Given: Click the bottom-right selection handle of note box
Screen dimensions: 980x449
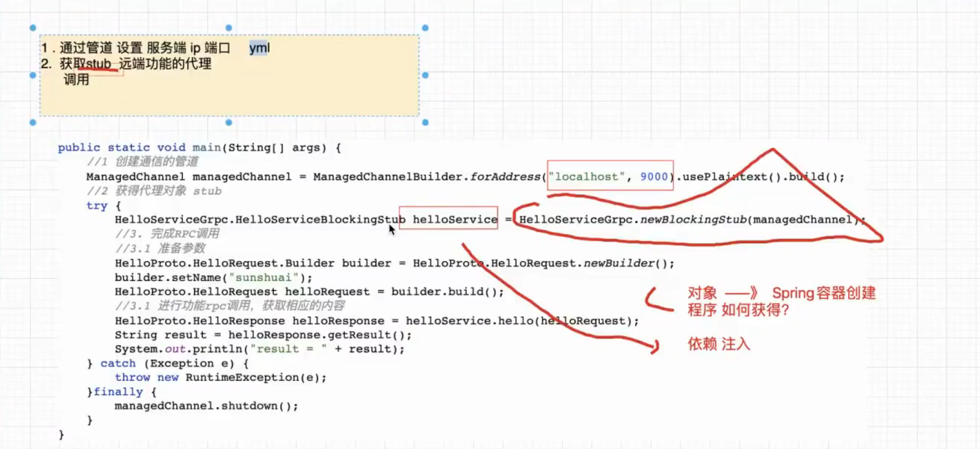Looking at the screenshot, I should tap(425, 123).
